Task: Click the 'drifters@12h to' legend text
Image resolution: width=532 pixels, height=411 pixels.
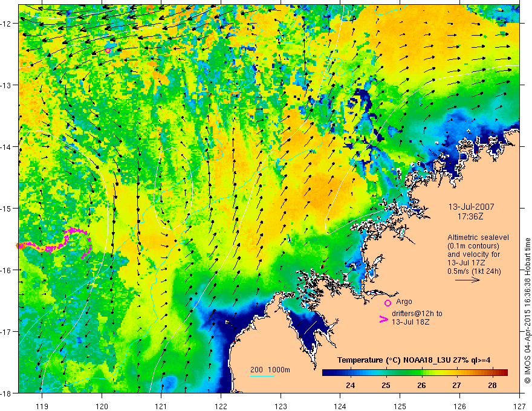Action: coord(417,314)
